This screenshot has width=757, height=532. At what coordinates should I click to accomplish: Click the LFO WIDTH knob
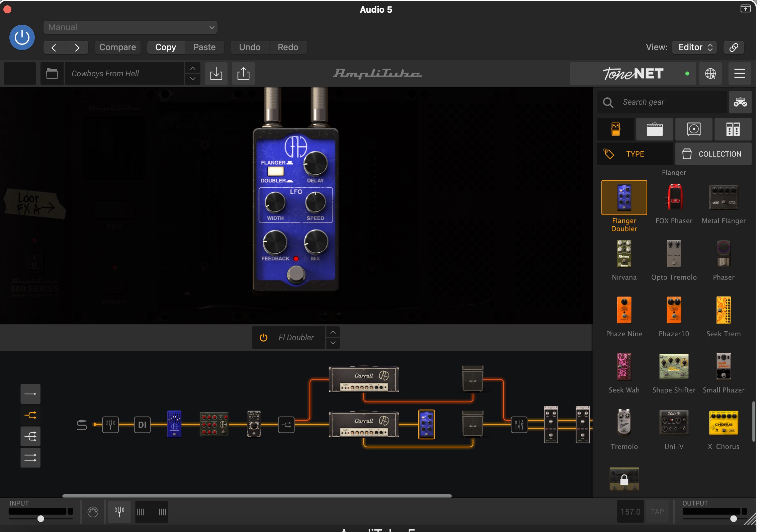coord(275,202)
